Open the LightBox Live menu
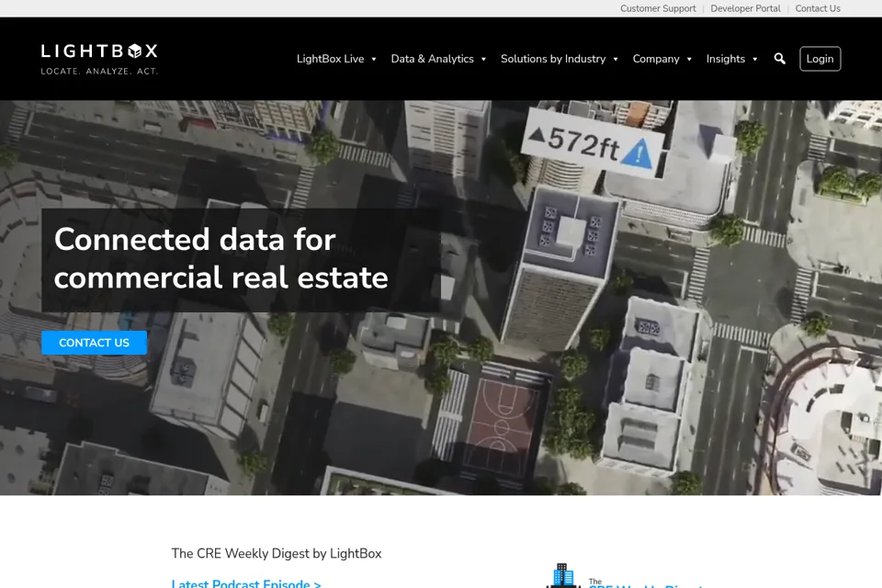882x588 pixels. click(330, 59)
